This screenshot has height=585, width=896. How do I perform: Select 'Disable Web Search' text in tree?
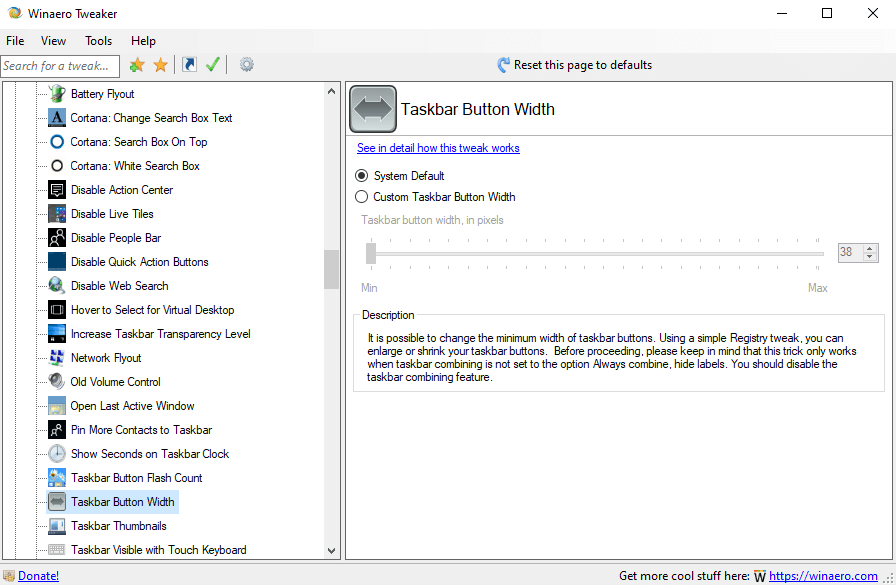pos(119,286)
